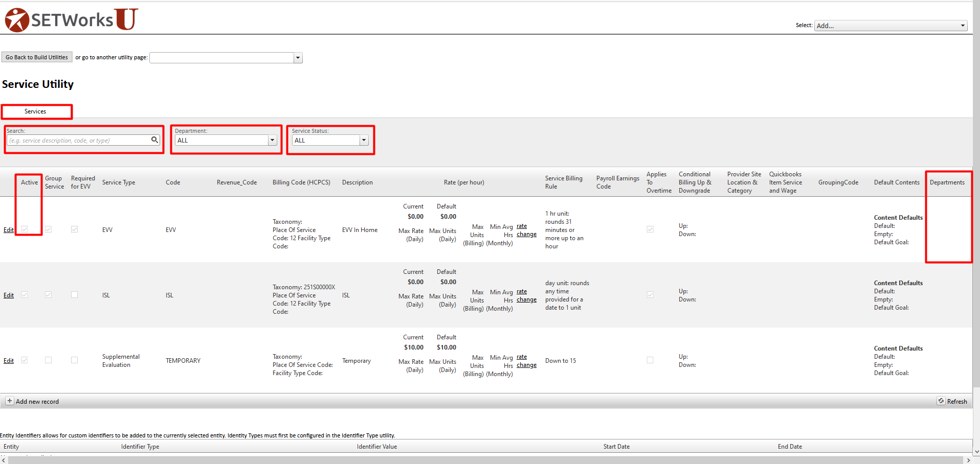Click the Default Contents column header
980x464 pixels.
point(897,182)
